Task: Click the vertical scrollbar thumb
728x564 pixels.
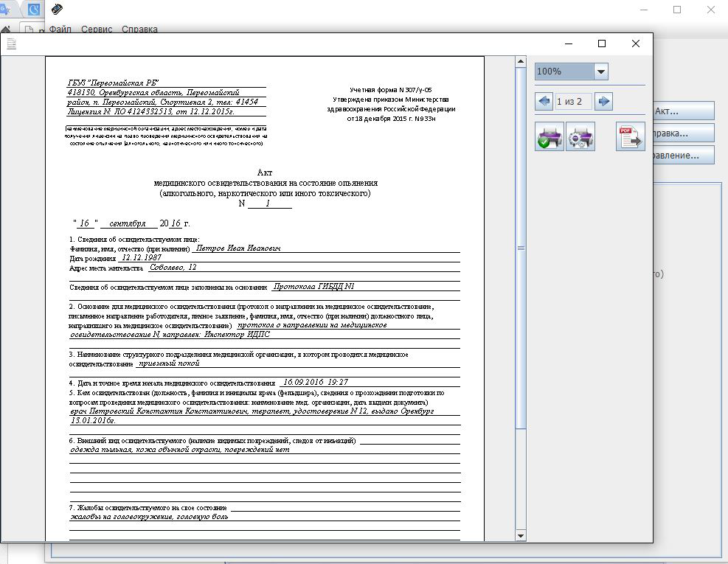Action: 520,248
